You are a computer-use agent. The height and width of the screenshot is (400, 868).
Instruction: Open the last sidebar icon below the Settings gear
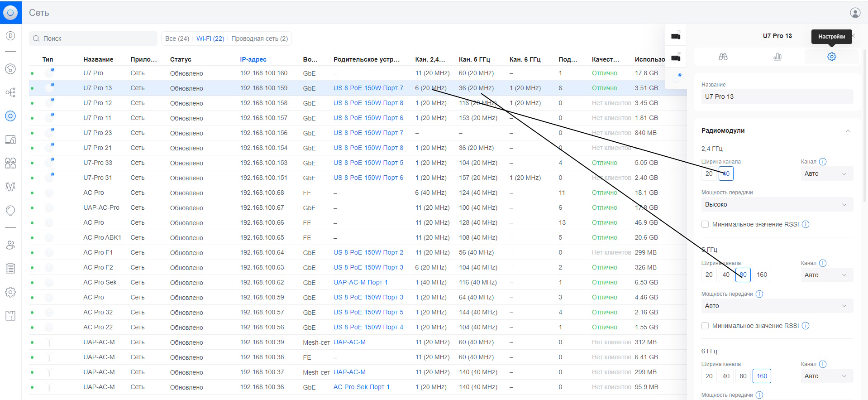[10, 316]
